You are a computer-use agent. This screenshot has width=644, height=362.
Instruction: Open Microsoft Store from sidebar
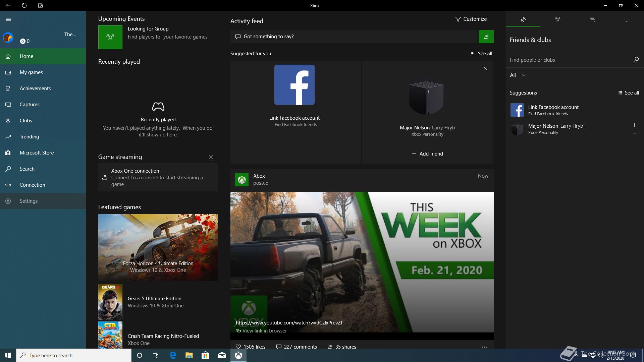43,153
